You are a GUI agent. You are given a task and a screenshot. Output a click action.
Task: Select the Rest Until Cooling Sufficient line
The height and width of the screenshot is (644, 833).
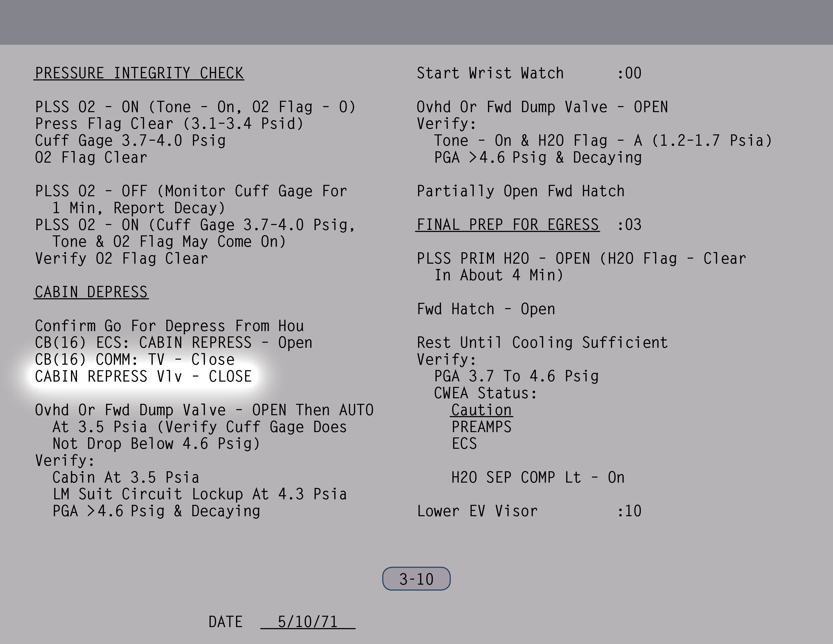(542, 343)
